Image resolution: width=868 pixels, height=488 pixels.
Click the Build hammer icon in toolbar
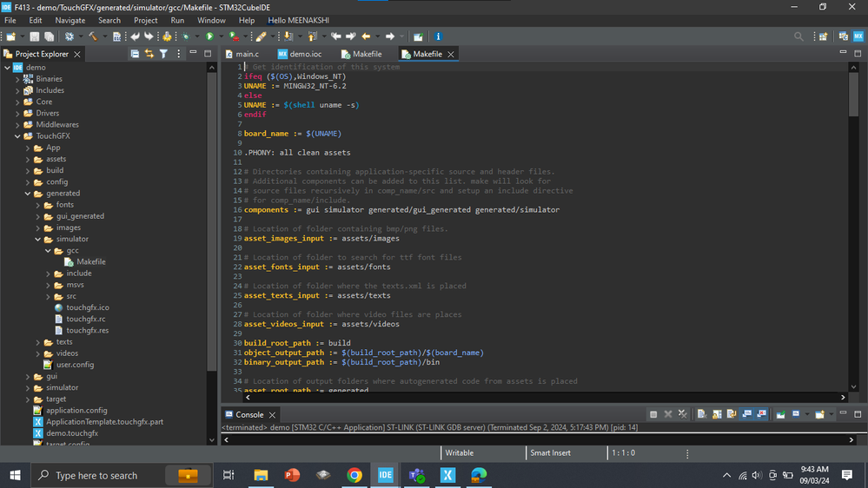point(92,36)
